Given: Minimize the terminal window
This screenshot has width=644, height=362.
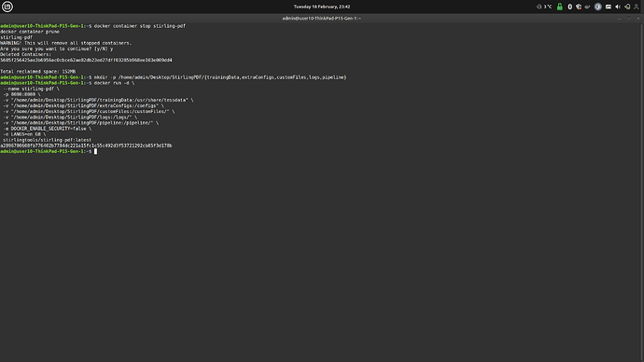Looking at the screenshot, I should [620, 19].
